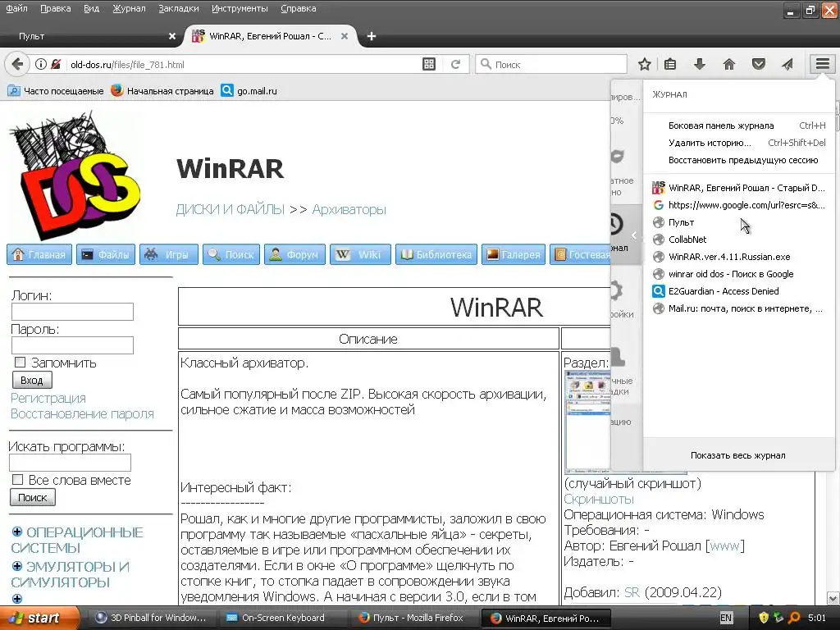Open the E2Guardian - Access Denied entry
The image size is (840, 630).
[739, 291]
